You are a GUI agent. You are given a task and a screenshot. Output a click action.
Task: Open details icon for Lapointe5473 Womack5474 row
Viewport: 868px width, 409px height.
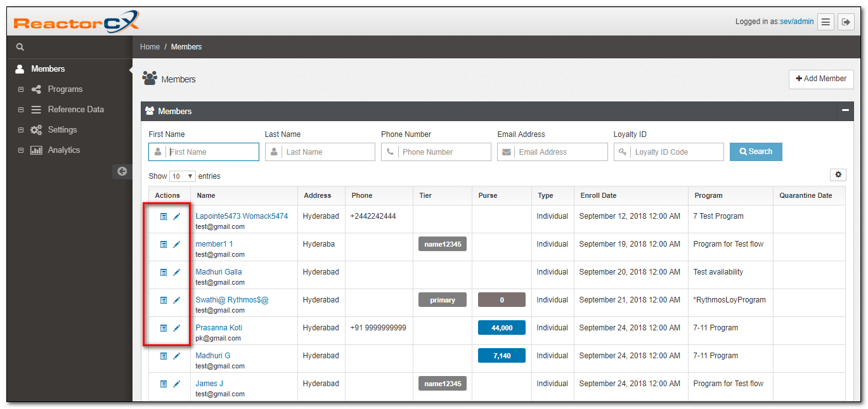[164, 216]
